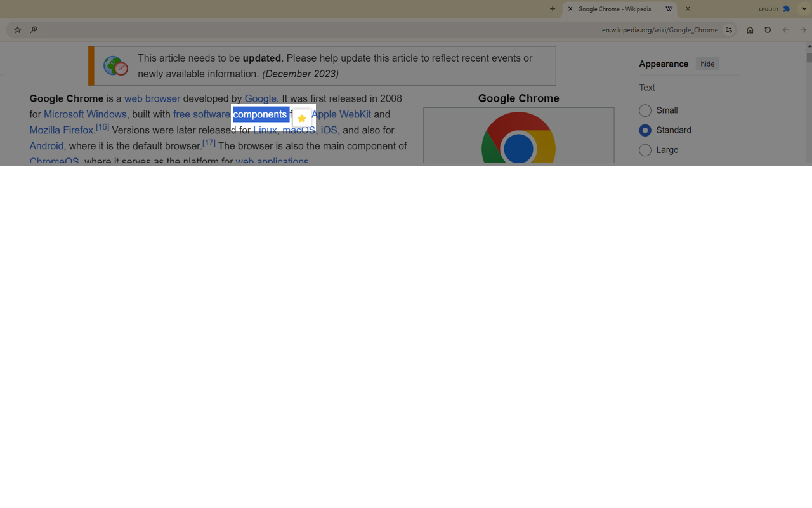812x508 pixels.
Task: Open the 'iOS' link
Action: [329, 130]
